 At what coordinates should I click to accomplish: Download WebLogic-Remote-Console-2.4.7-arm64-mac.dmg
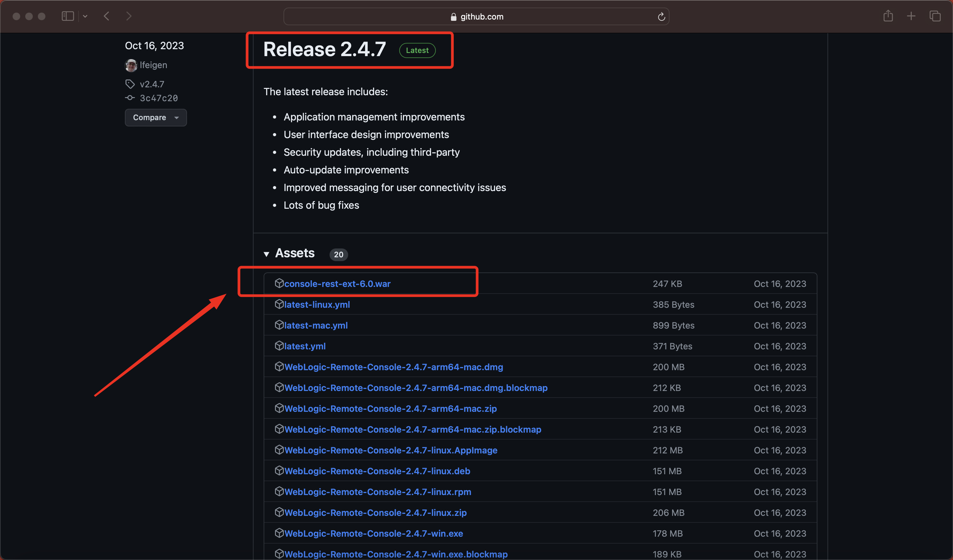point(393,367)
